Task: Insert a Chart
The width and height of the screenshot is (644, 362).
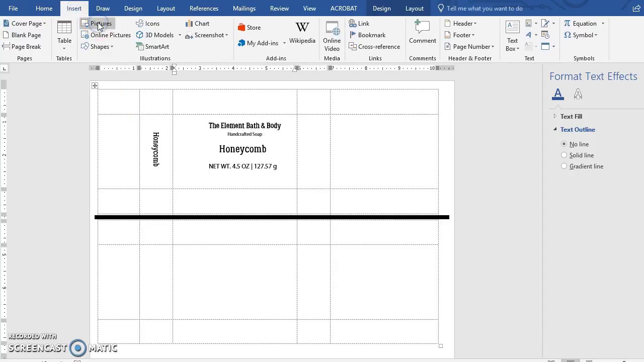Action: click(x=197, y=24)
